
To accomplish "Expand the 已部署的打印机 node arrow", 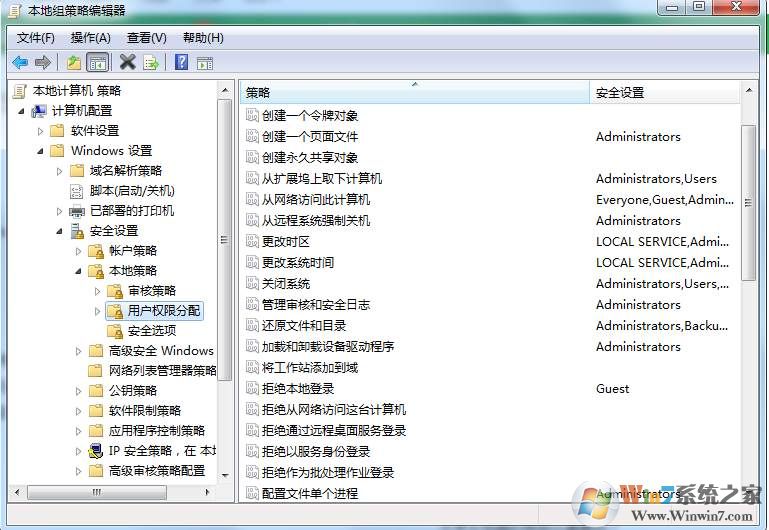I will [x=59, y=211].
